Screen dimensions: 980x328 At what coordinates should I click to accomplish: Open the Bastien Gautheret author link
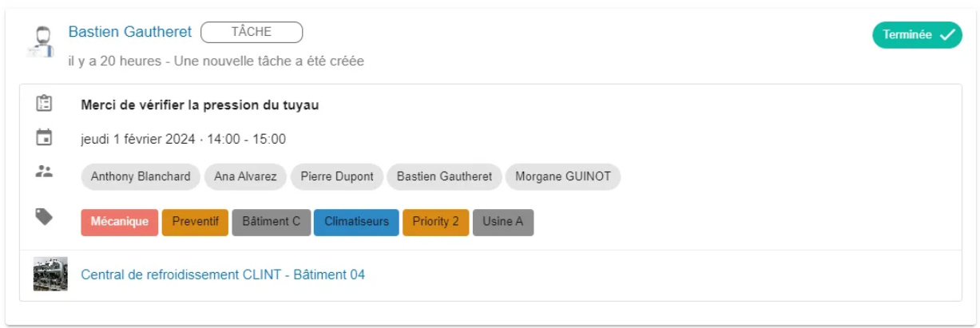coord(130,32)
